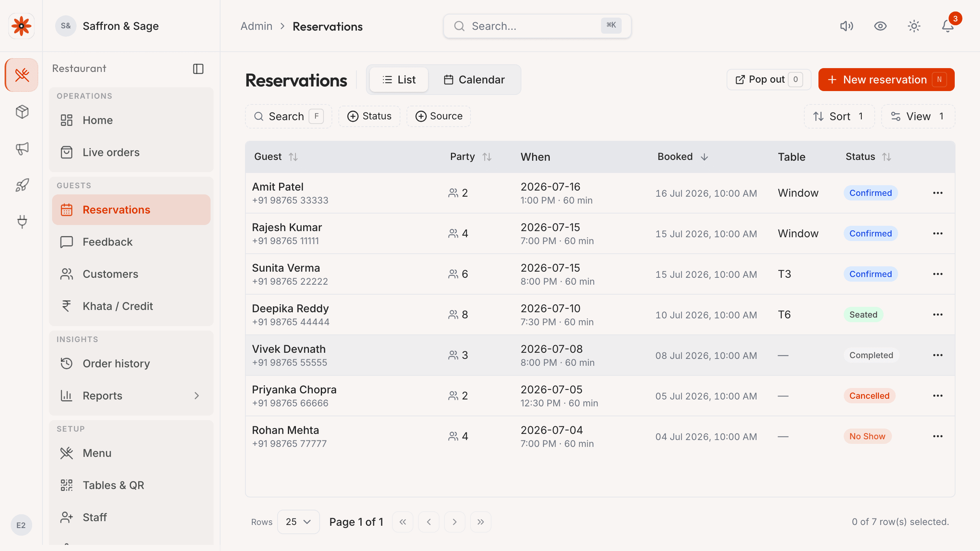Open row actions for Priyanka Chopra
The height and width of the screenshot is (551, 980).
click(938, 396)
